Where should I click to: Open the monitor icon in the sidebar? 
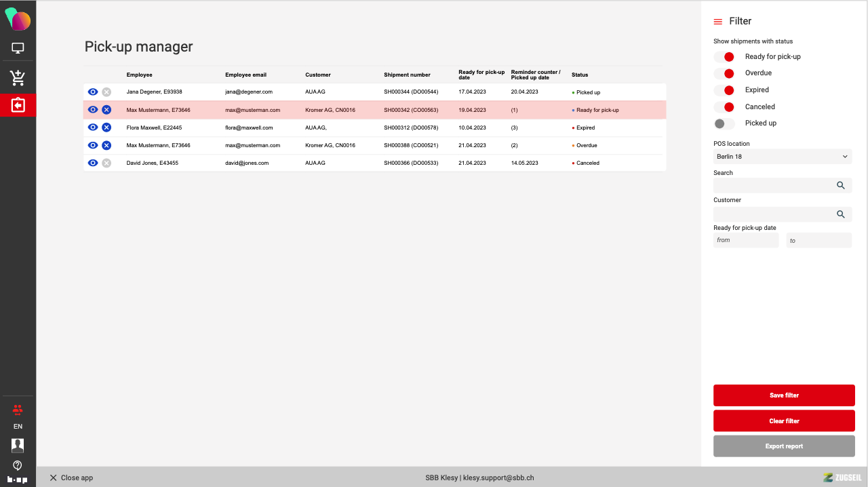pyautogui.click(x=18, y=48)
